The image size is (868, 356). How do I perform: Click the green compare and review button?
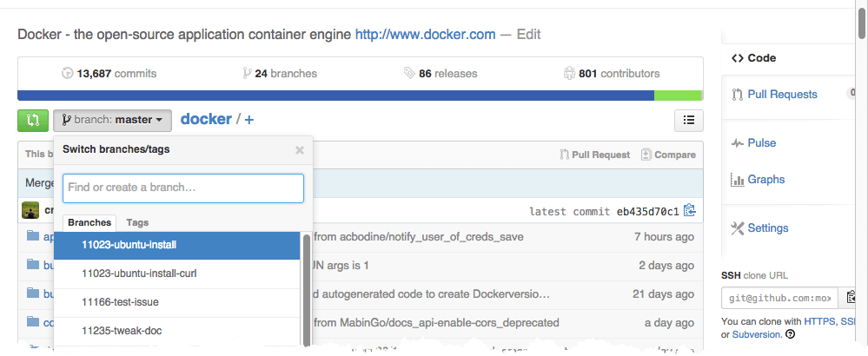click(33, 120)
